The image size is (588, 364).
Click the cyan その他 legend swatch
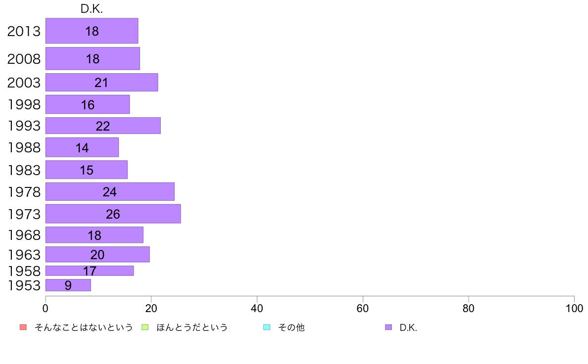point(267,327)
